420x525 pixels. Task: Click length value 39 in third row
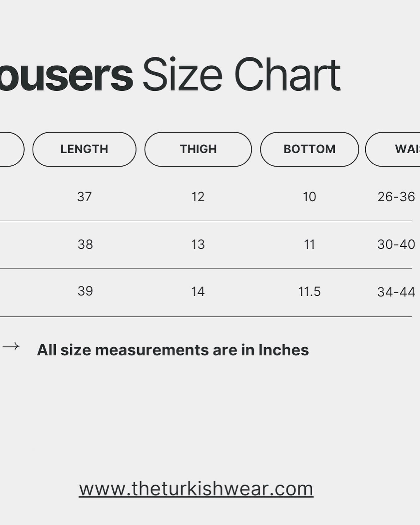[85, 291]
